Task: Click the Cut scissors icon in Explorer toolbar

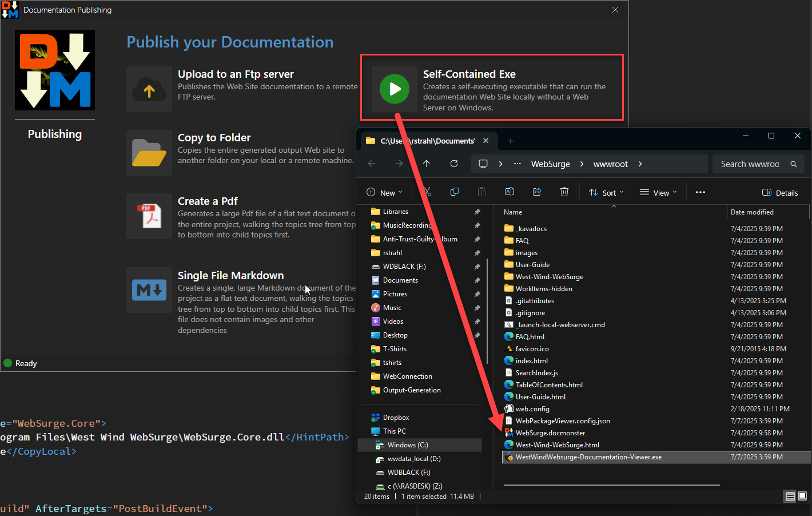Action: [x=427, y=192]
